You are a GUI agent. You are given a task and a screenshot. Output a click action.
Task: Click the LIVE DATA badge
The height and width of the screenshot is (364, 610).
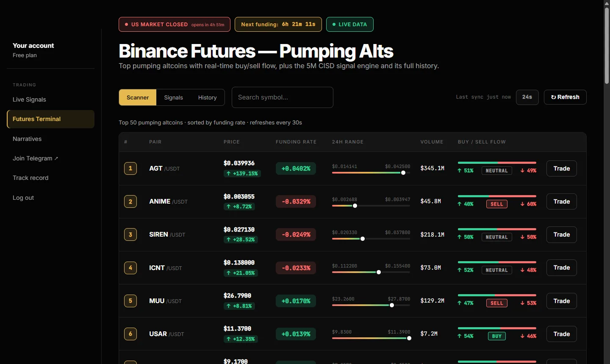tap(350, 24)
